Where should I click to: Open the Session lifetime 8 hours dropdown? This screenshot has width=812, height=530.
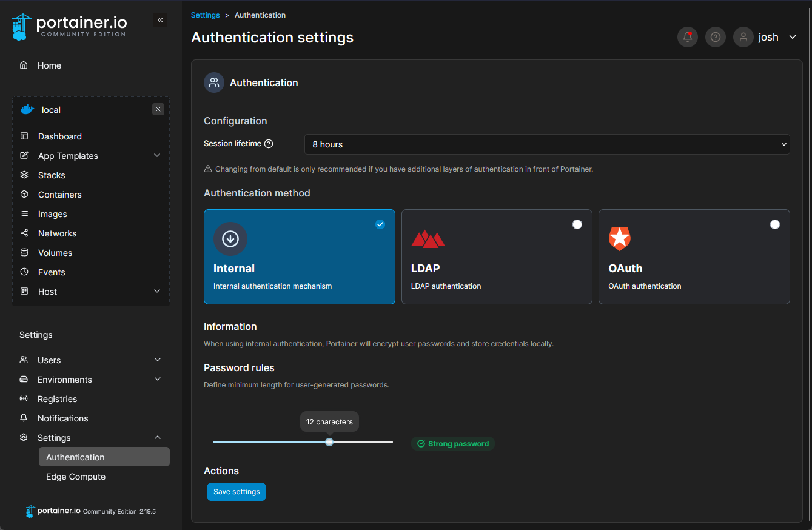point(547,144)
